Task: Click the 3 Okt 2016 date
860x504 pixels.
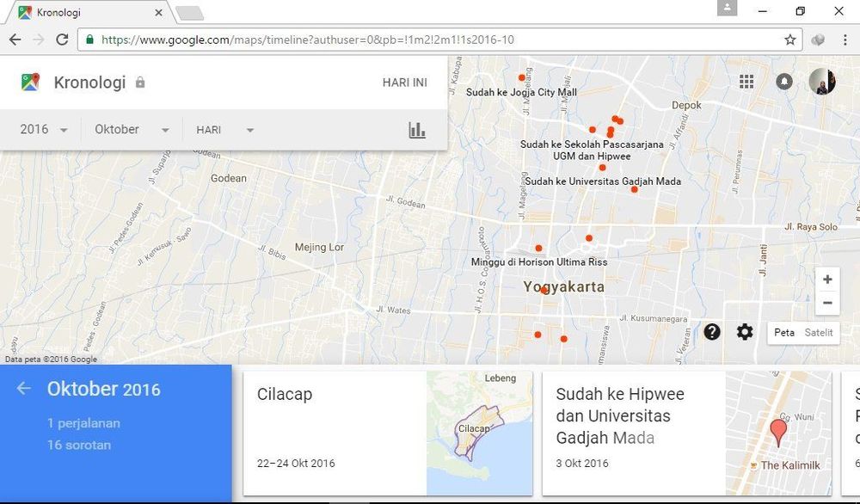Action: click(x=582, y=464)
